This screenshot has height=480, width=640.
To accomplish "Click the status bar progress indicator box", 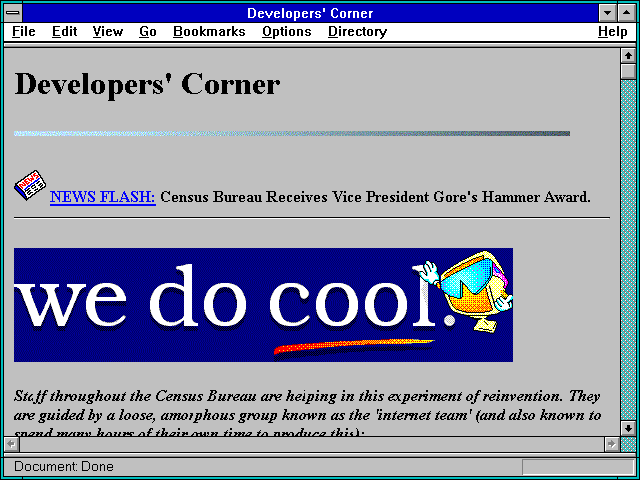I will pyautogui.click(x=578, y=467).
